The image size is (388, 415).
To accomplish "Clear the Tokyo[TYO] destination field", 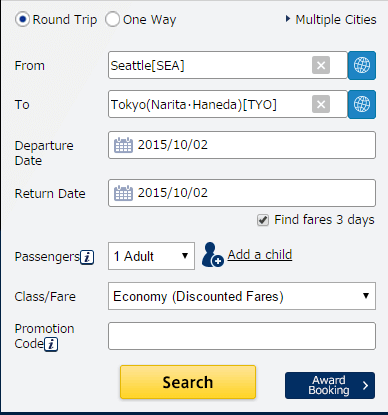I will click(321, 104).
